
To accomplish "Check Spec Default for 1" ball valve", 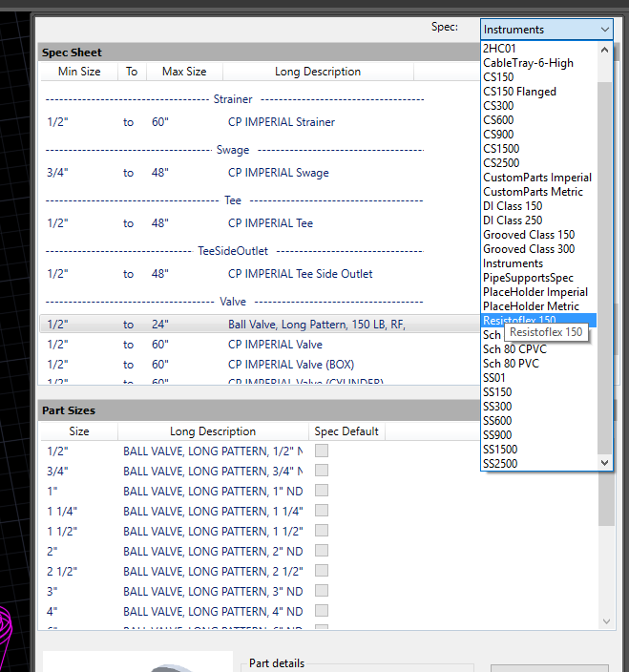I will pyautogui.click(x=322, y=491).
